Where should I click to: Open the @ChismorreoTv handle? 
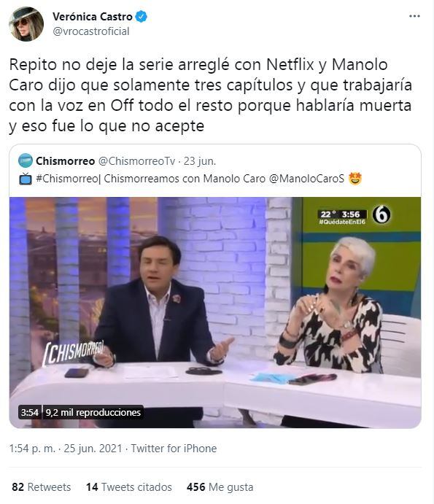coord(136,161)
